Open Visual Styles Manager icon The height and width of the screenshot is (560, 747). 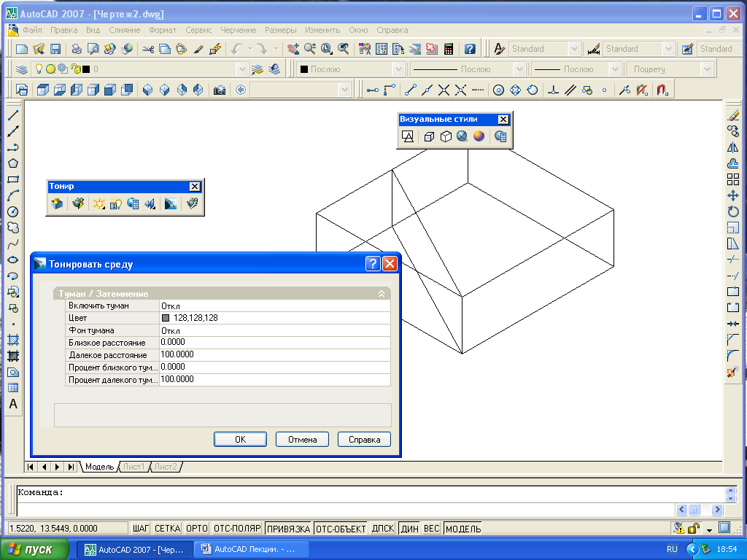click(x=500, y=136)
